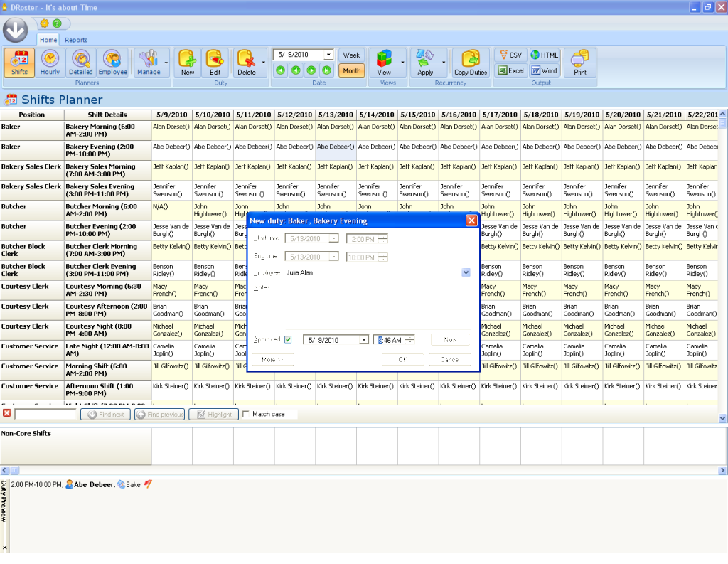Click OK in the New duty dialog
Viewport: 728px width, 564px height.
(402, 360)
